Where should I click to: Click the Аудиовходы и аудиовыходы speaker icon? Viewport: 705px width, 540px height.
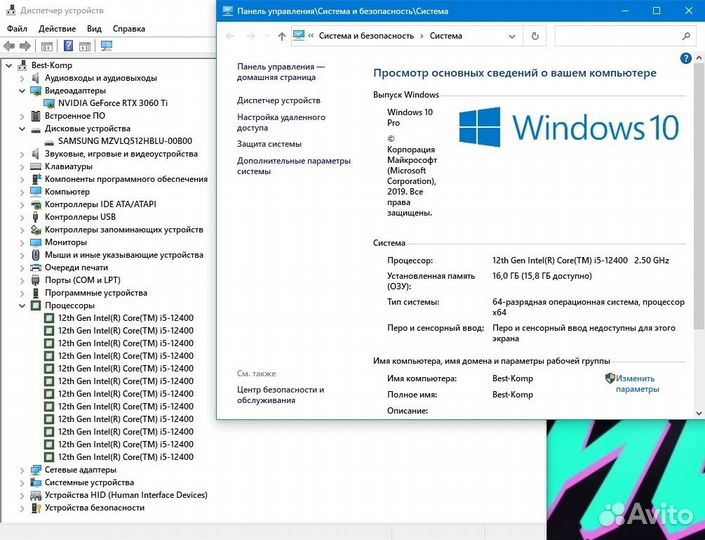pyautogui.click(x=36, y=78)
